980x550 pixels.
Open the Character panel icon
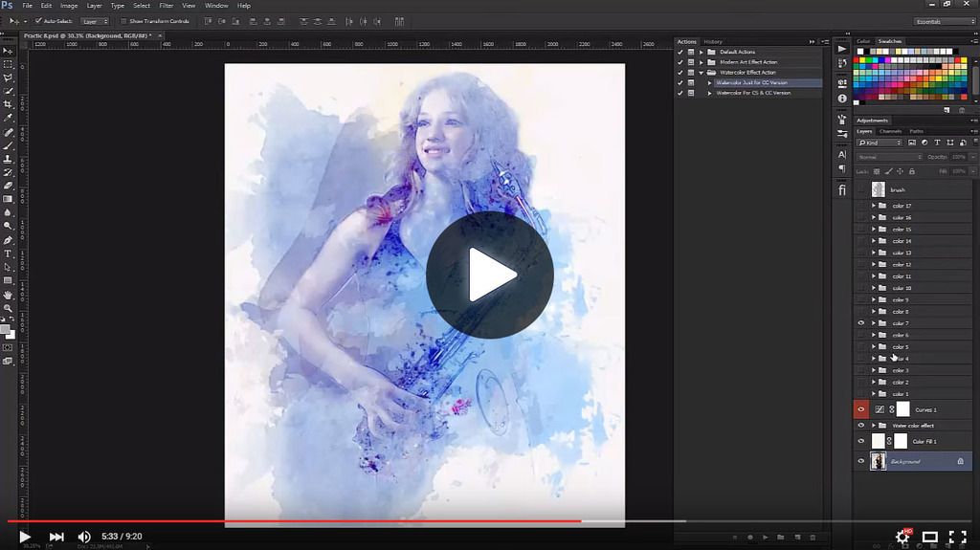842,154
